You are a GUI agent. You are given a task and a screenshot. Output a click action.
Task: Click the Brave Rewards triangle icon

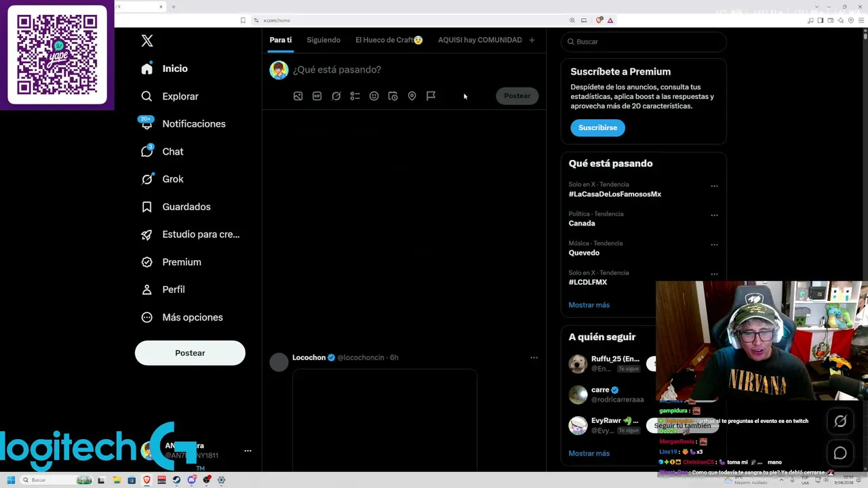[610, 20]
